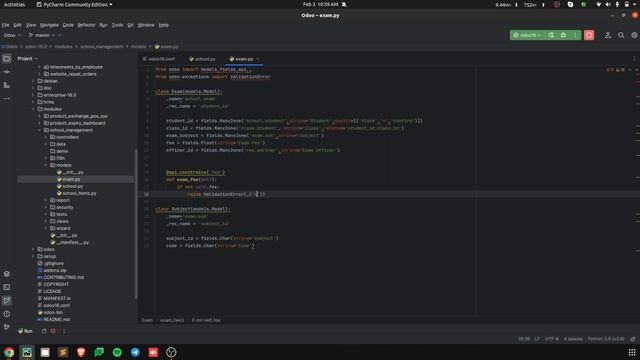Open the Project view dropdown
This screenshot has height=360, width=640.
tap(27, 58)
